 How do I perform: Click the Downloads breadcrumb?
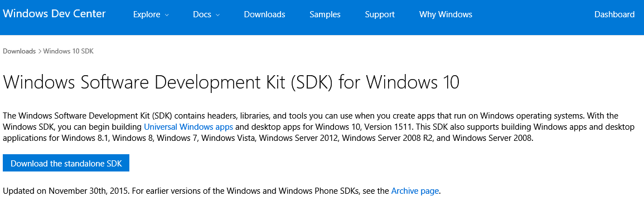(20, 51)
